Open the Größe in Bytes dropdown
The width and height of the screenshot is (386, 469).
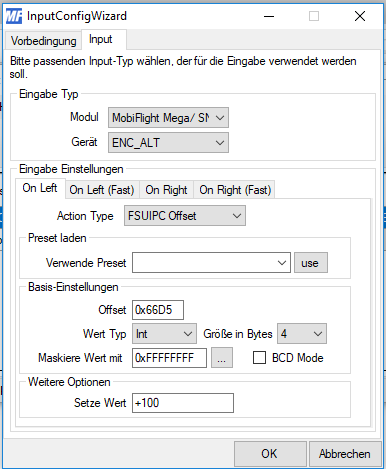point(302,334)
